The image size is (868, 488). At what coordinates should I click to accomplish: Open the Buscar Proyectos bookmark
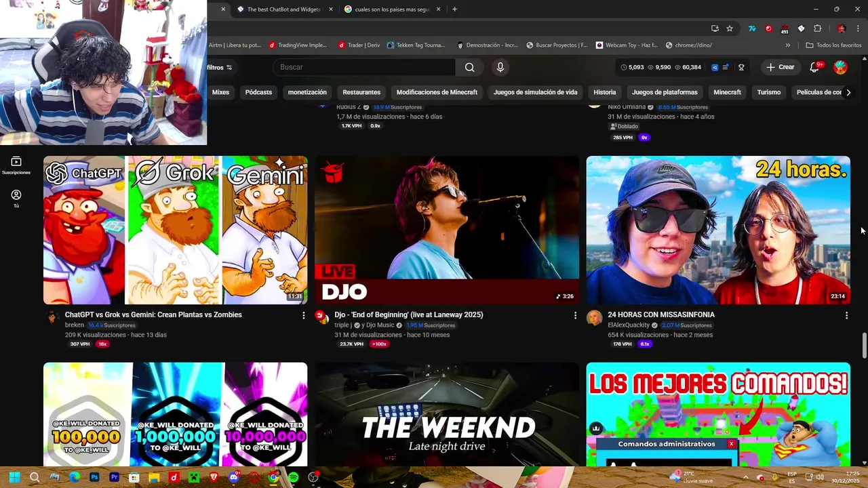tap(557, 45)
